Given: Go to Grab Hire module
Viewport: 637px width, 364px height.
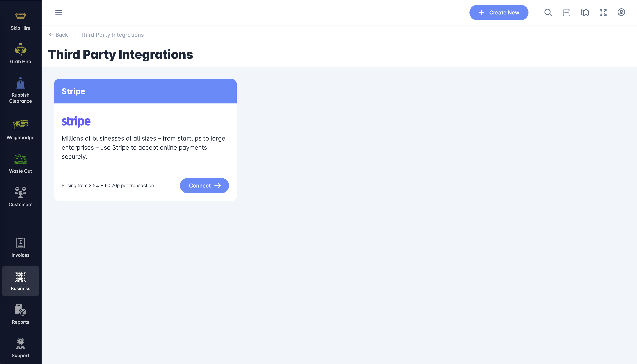Looking at the screenshot, I should (x=21, y=54).
